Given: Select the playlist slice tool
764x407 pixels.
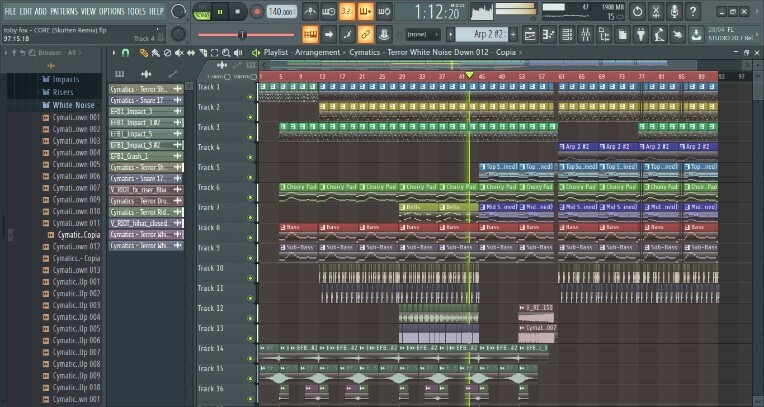Looking at the screenshot, I should pos(203,53).
